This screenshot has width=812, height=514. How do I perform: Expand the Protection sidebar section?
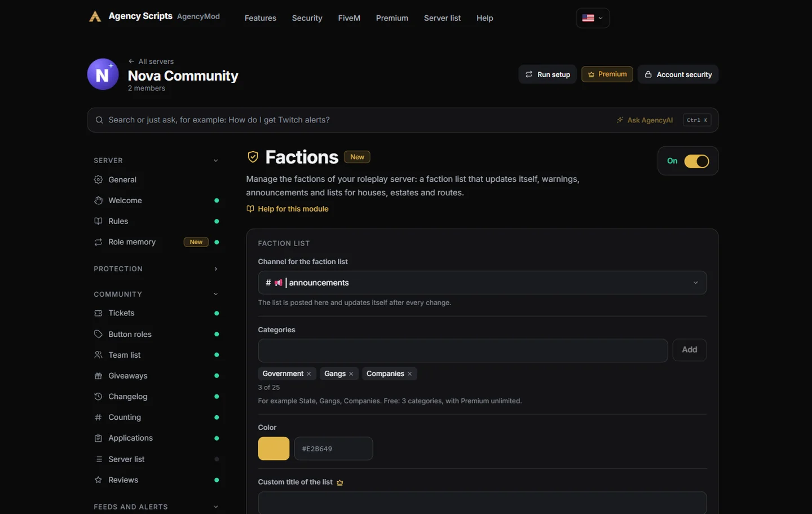pos(156,269)
